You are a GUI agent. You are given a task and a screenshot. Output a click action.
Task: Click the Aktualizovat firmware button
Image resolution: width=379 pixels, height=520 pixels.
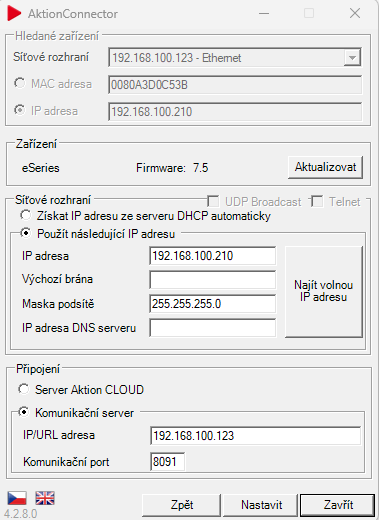point(325,167)
